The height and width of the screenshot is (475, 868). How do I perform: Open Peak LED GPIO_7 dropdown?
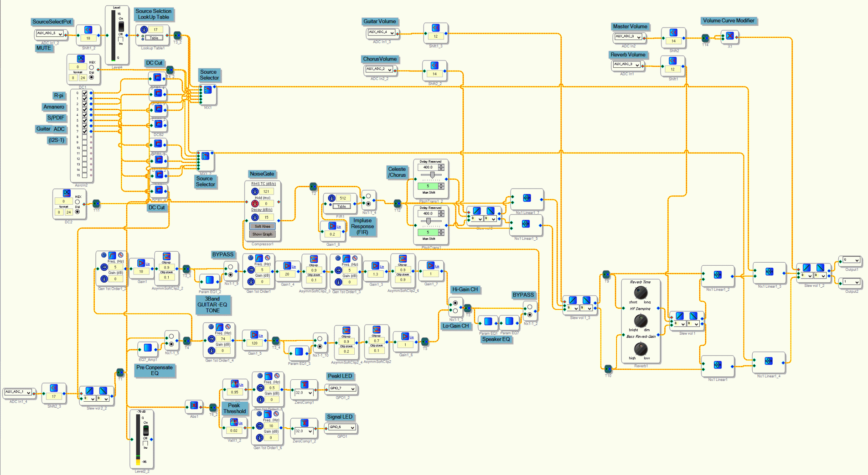(x=342, y=388)
